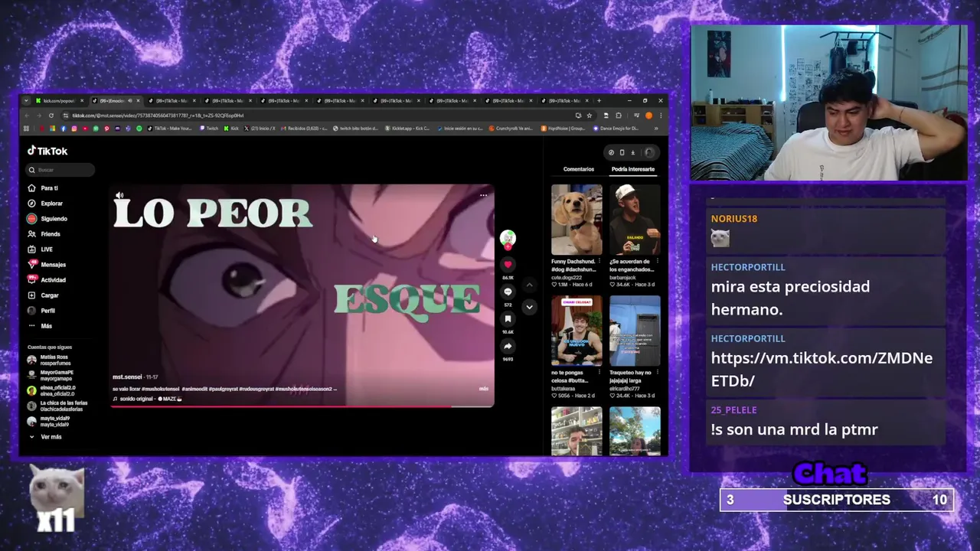Bookmark this page with star icon
Image resolution: width=980 pixels, height=551 pixels.
[x=589, y=116]
